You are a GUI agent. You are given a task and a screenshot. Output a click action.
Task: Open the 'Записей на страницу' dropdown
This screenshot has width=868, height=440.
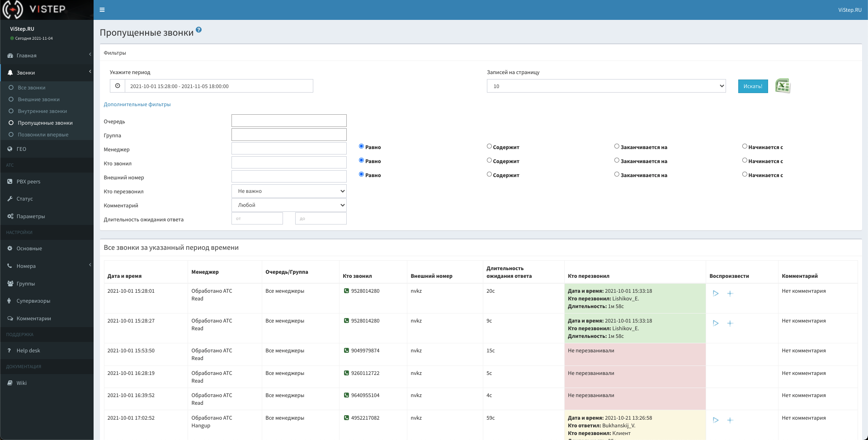[x=606, y=86]
